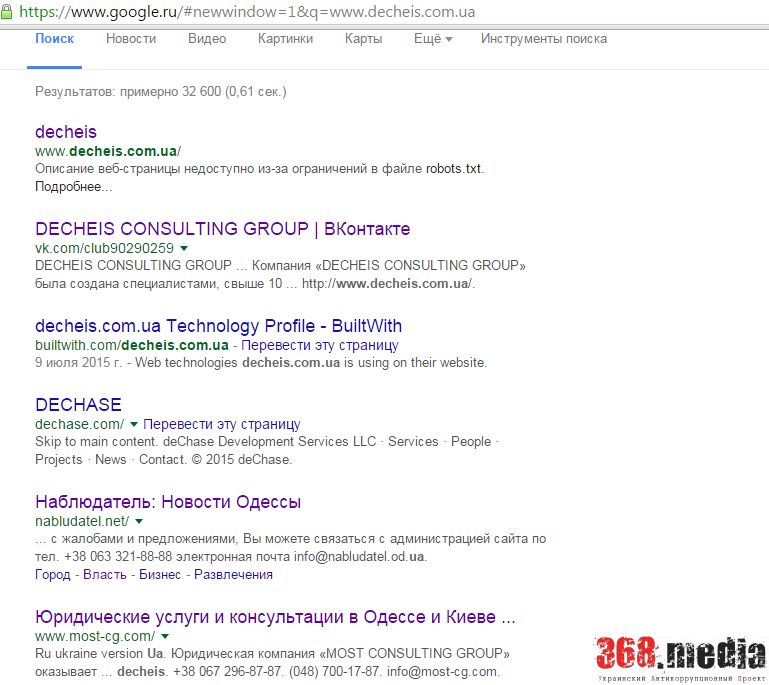
Task: Expand arrow next to vk.com/club90290259
Action: (x=184, y=248)
